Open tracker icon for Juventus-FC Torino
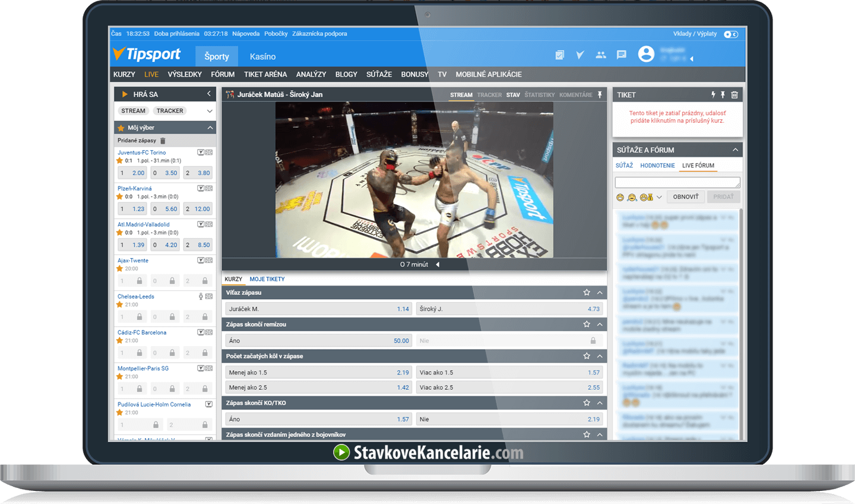Screen dimensions: 855x504 [x=209, y=153]
